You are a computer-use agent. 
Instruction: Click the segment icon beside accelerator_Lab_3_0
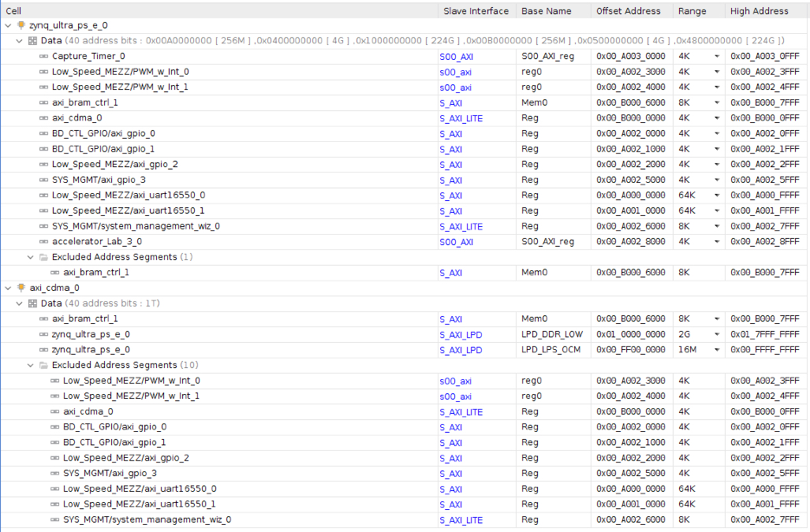tap(43, 241)
